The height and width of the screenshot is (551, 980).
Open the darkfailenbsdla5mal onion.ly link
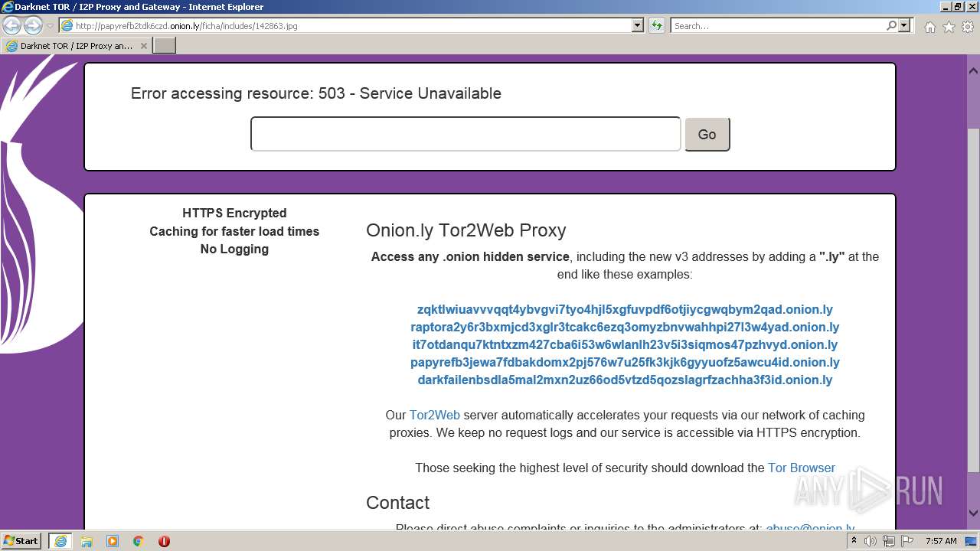point(625,380)
